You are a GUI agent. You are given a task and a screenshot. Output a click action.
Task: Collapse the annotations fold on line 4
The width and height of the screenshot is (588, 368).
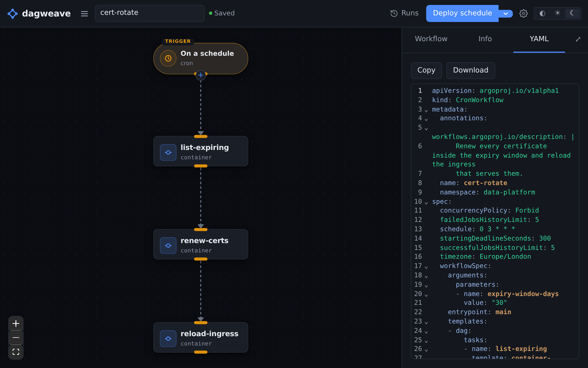(426, 120)
